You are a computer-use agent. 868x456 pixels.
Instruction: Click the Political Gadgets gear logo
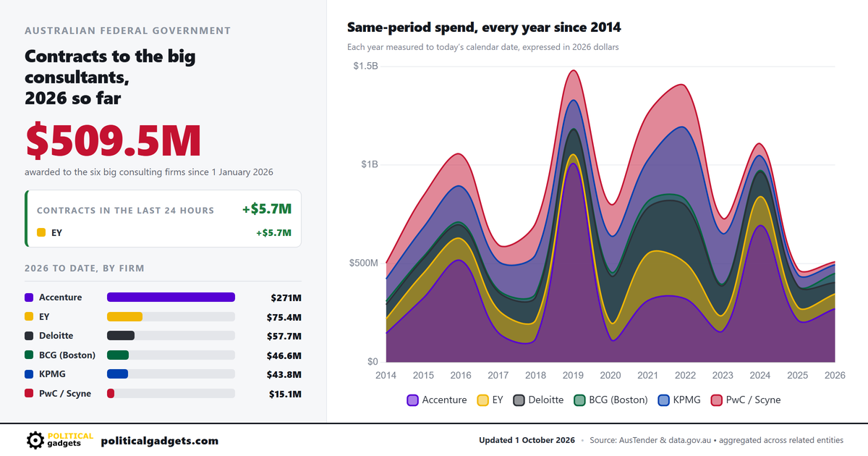35,440
